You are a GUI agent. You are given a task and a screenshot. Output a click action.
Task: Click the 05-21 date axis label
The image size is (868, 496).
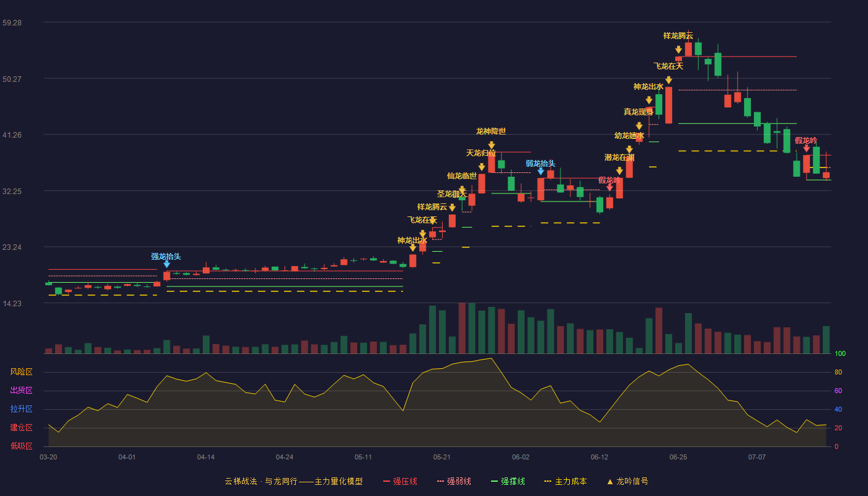pyautogui.click(x=442, y=457)
